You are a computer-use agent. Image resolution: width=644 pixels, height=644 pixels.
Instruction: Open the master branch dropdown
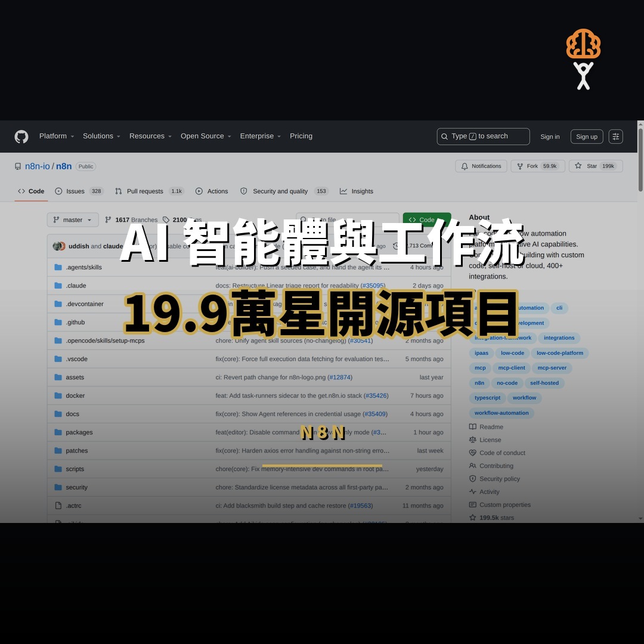(x=73, y=219)
